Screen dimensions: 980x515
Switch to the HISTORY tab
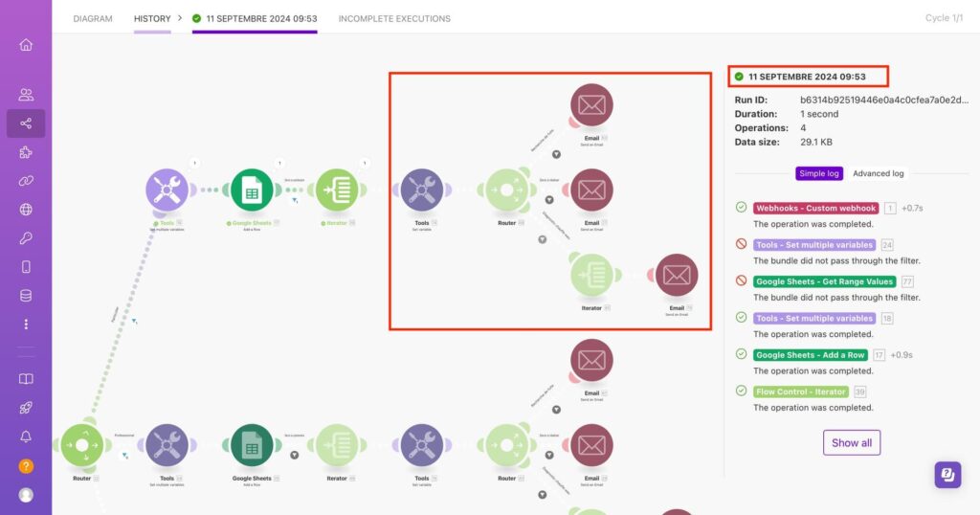tap(152, 19)
